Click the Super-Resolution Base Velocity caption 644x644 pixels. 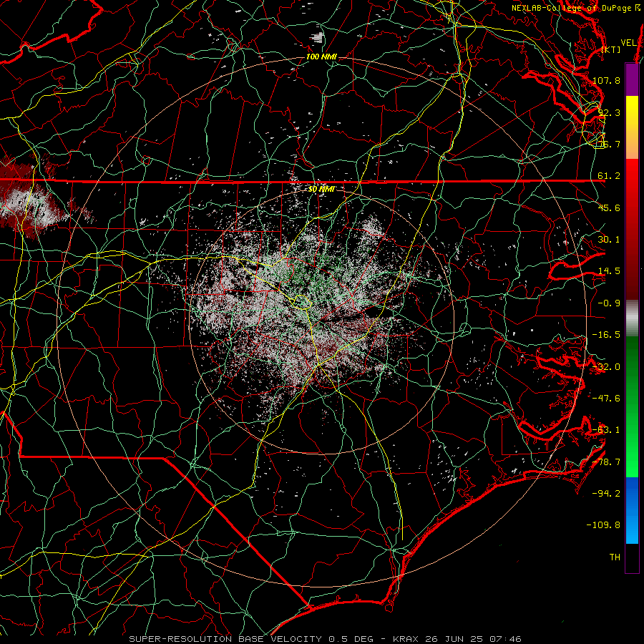tap(325, 639)
